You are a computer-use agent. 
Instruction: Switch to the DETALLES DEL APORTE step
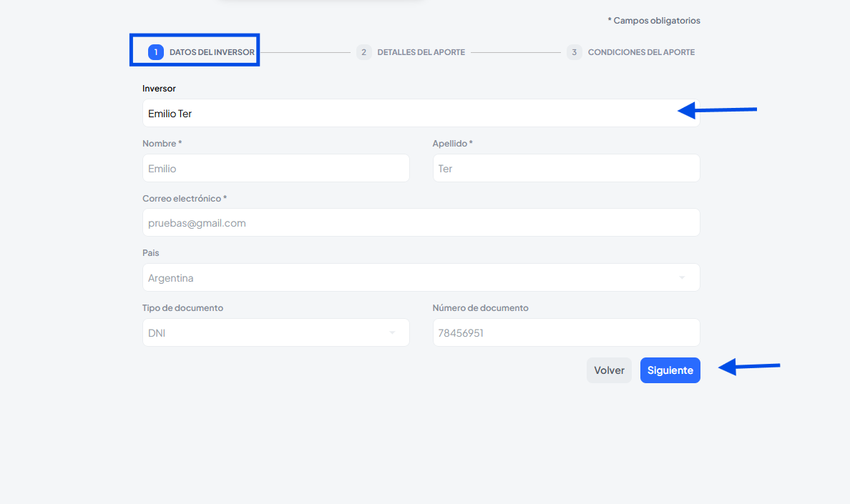coord(421,52)
